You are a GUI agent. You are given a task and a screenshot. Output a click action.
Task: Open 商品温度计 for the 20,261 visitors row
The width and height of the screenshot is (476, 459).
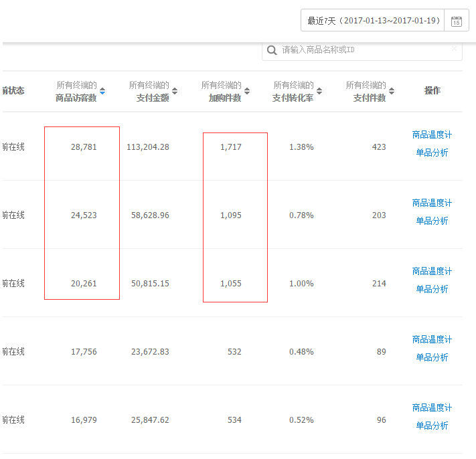tap(432, 272)
